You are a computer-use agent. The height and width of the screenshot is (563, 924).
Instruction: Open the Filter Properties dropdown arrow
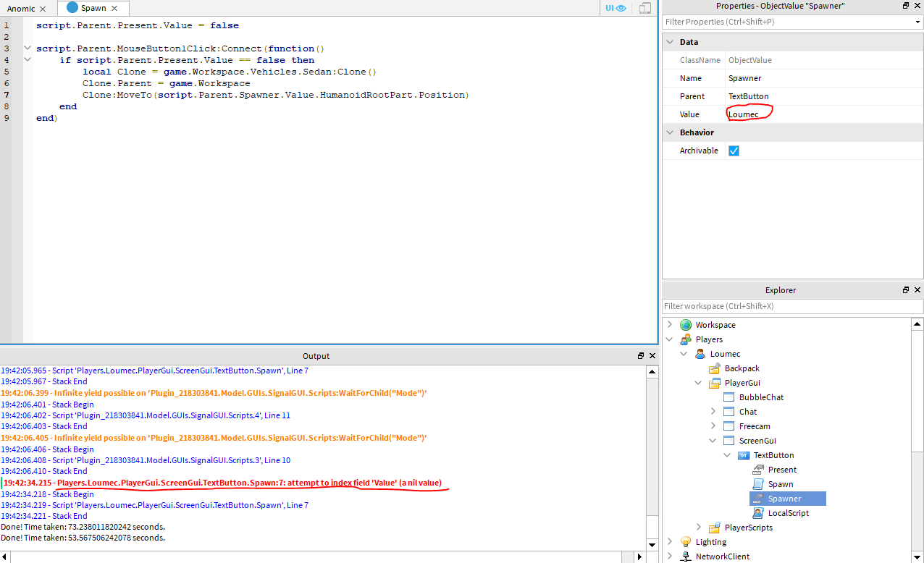coord(917,22)
